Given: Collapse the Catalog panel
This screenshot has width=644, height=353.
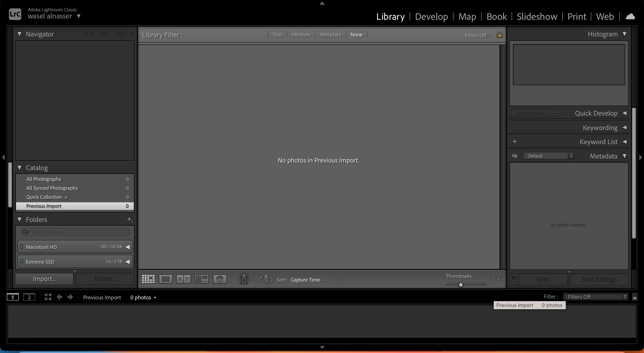Looking at the screenshot, I should (19, 168).
